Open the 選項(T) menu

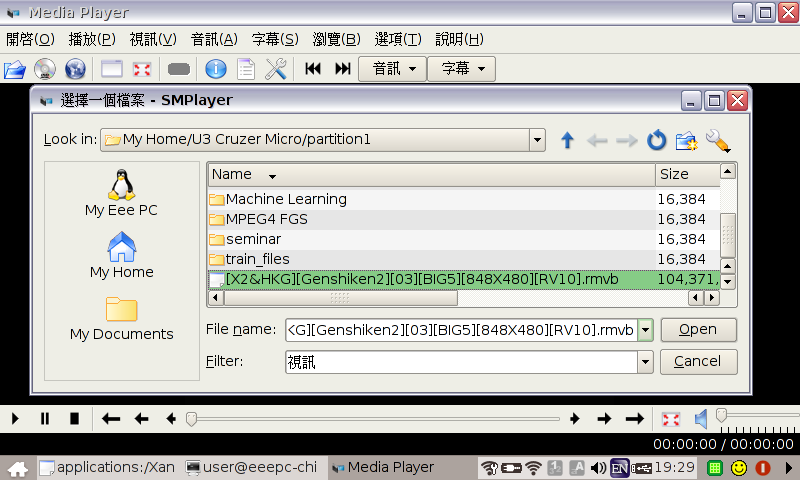(398, 40)
